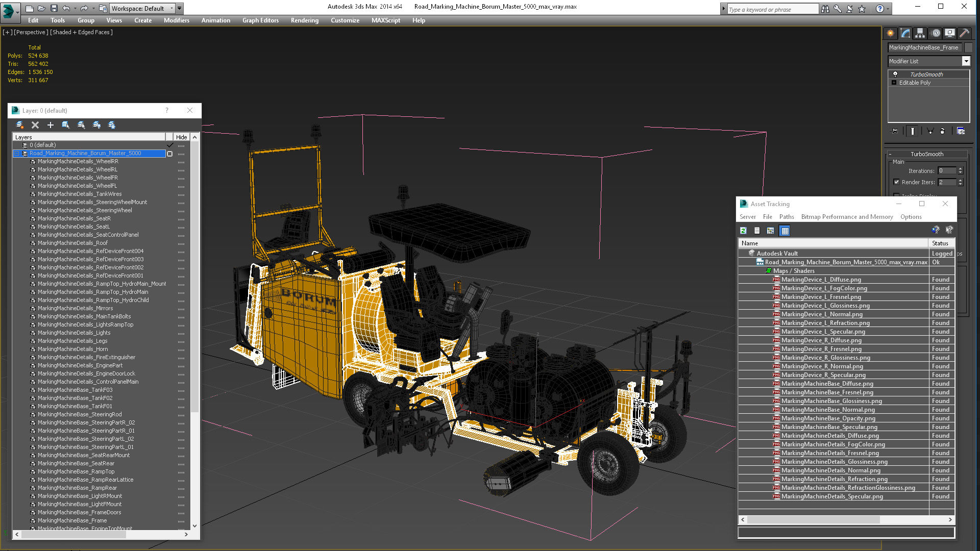This screenshot has width=980, height=551.
Task: Open the Modifiers menu
Action: tap(176, 20)
